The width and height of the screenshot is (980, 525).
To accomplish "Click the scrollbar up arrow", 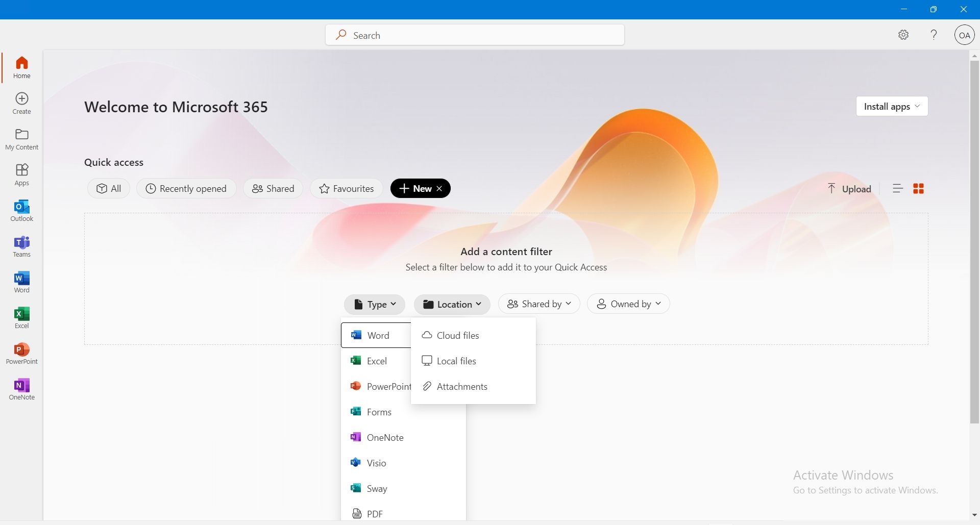I will [x=974, y=55].
